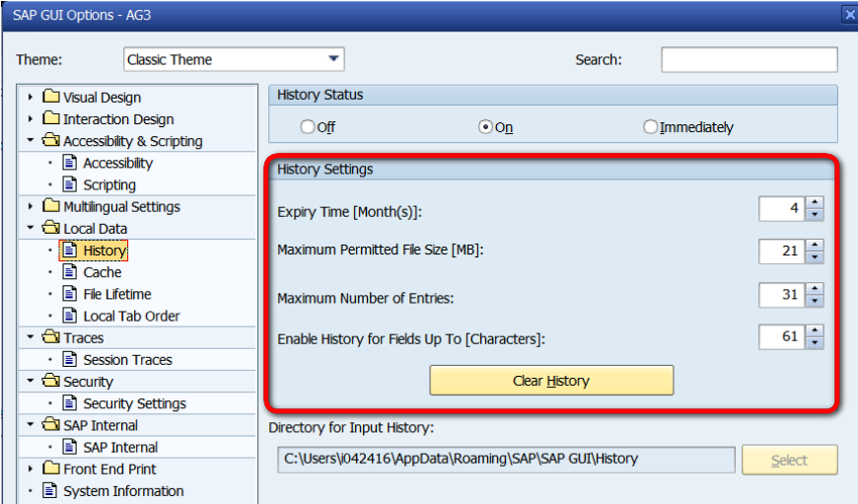Viewport: 858px width, 504px height.
Task: Click the Directory for Input History path field
Action: tap(506, 460)
